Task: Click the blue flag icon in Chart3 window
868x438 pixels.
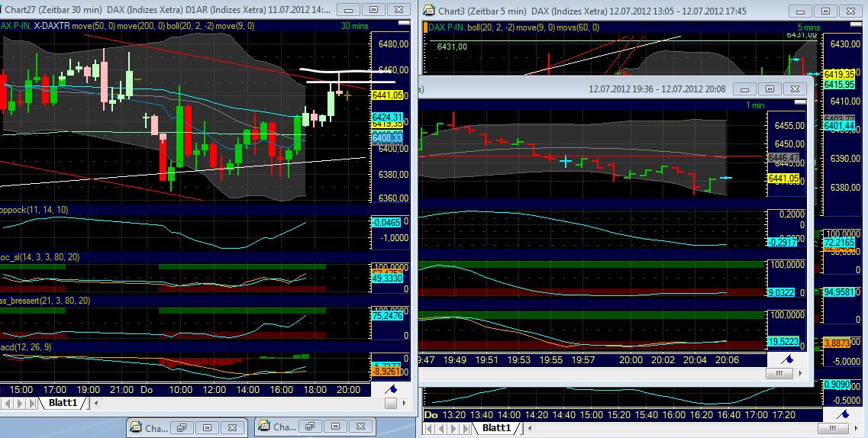Action: [843, 414]
